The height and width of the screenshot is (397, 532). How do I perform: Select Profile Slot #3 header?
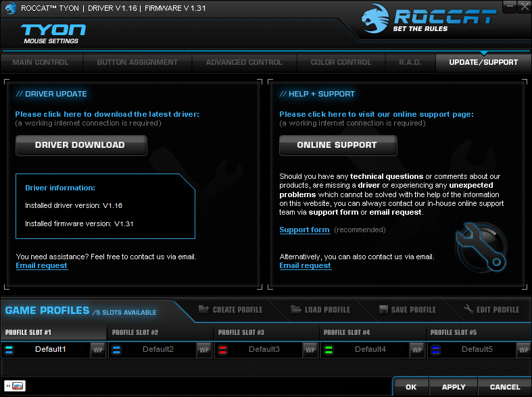click(x=266, y=332)
